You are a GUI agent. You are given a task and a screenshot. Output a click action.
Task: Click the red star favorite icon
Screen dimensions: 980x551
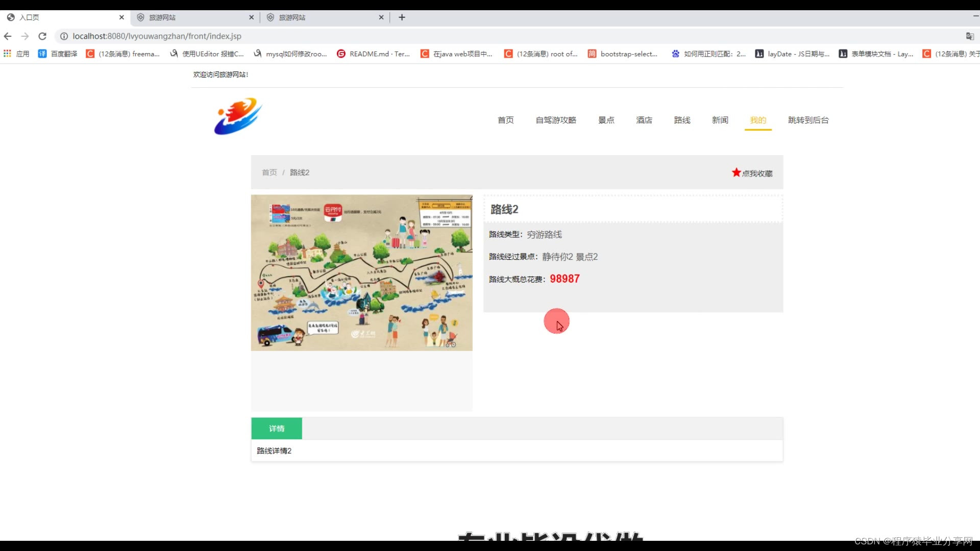[x=736, y=172]
